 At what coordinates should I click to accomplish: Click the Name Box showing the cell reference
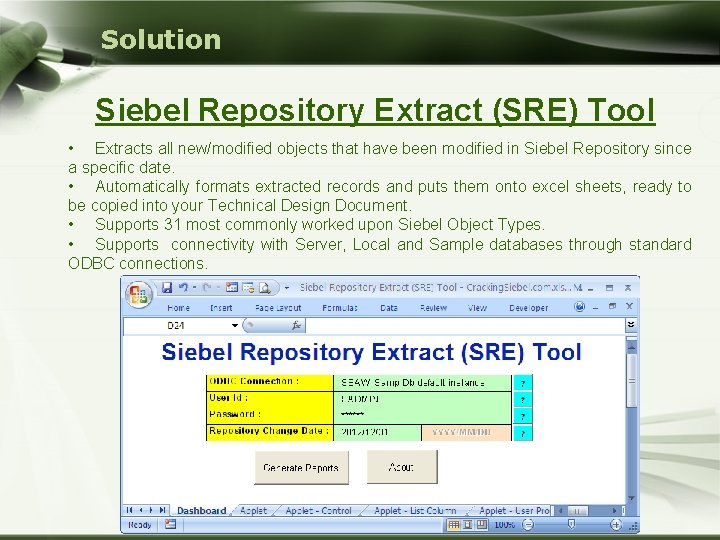click(x=177, y=326)
